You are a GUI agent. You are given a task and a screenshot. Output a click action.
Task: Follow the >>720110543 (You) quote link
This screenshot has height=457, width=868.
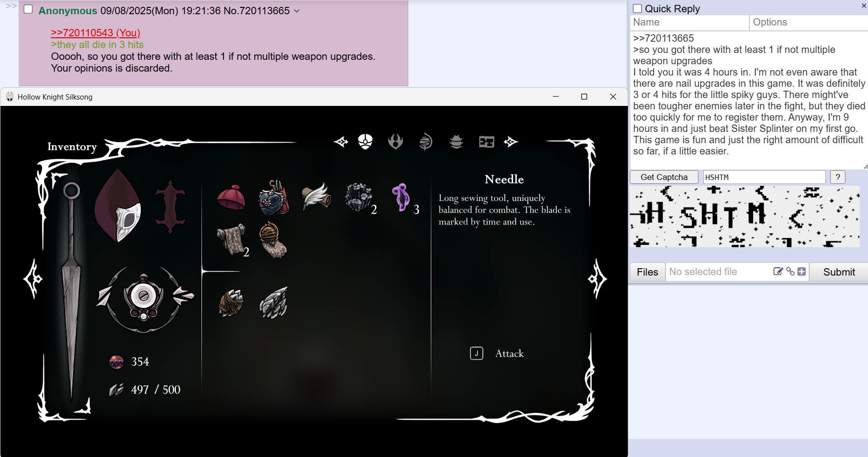click(96, 33)
